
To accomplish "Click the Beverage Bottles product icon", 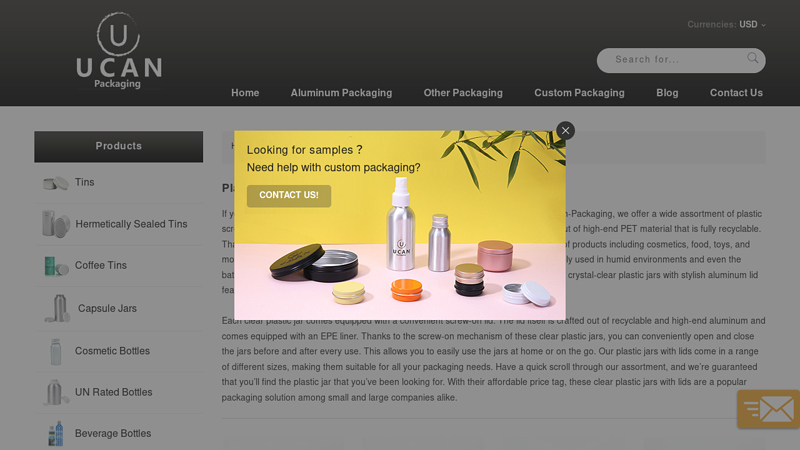I will (56, 434).
